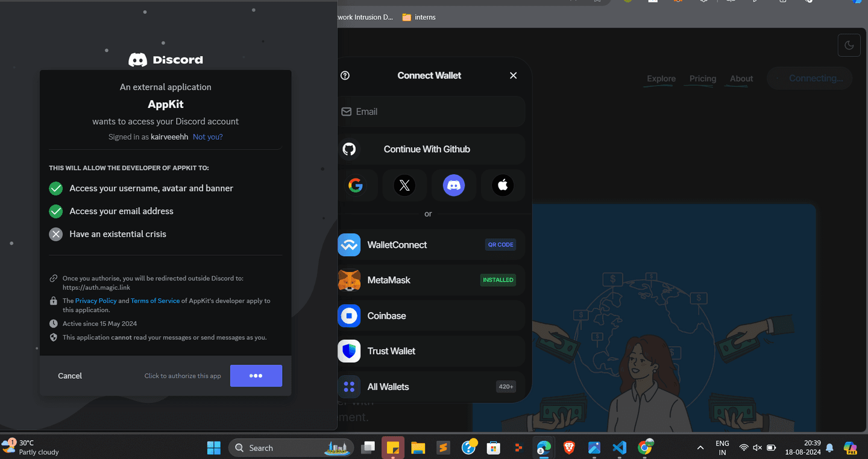Screen dimensions: 868x459
Task: Click the purple authorize button with dots
Action: (x=256, y=376)
